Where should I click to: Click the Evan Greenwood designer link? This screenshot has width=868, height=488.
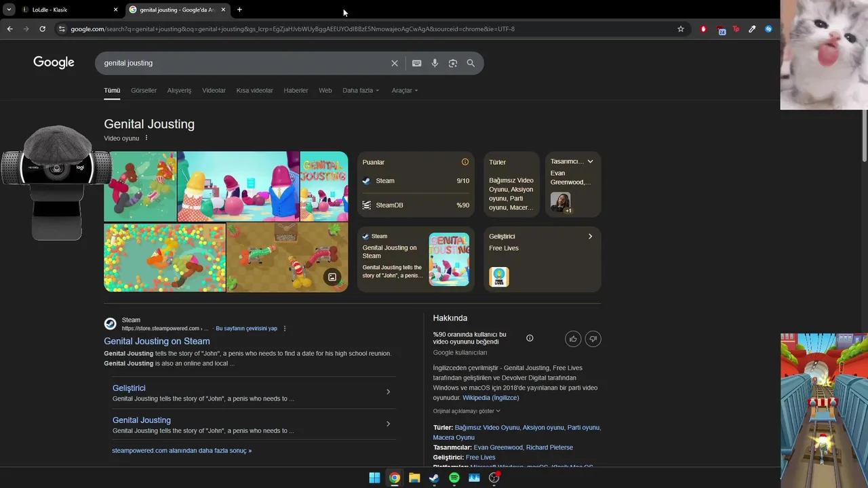[x=498, y=447]
